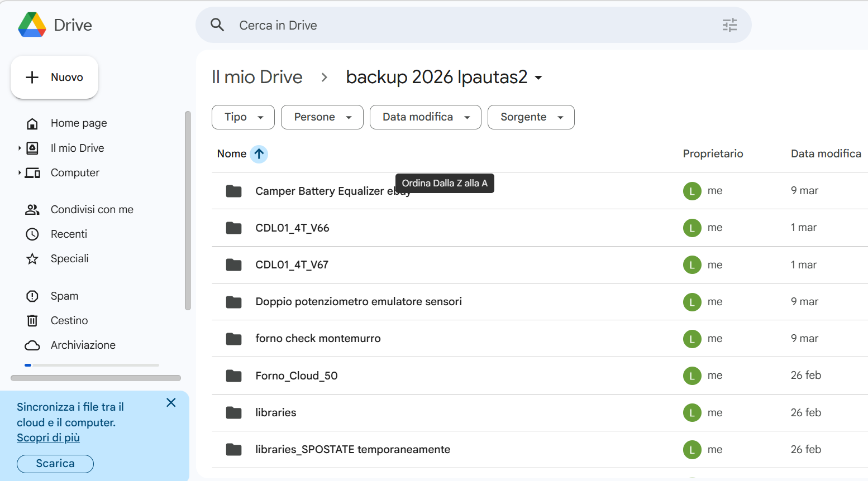
Task: Open backup 2026 folder options menu
Action: [538, 78]
